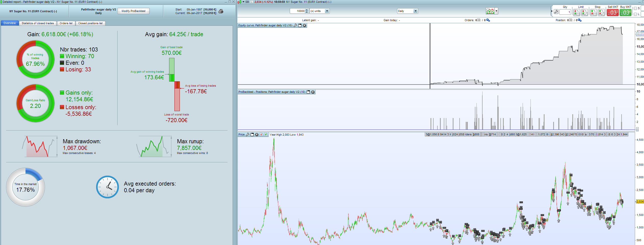Close the Price chart panel

click(257, 135)
